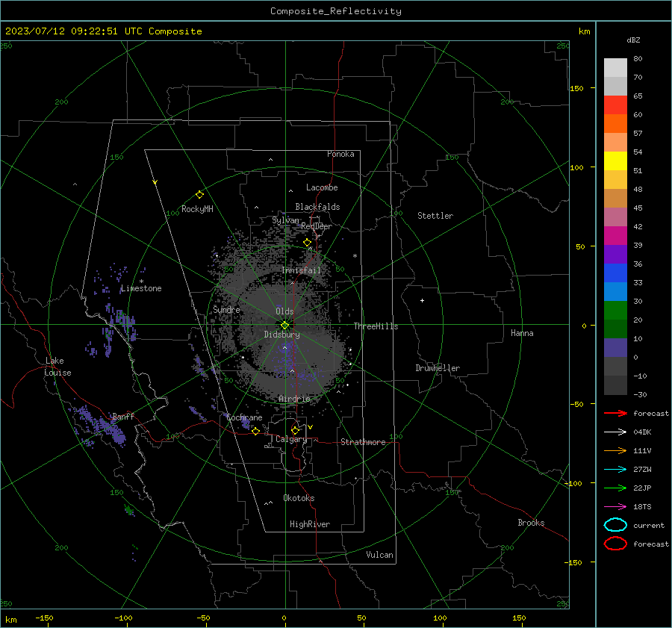The height and width of the screenshot is (628, 672).
Task: Click the RockyMH label
Action: tap(197, 209)
